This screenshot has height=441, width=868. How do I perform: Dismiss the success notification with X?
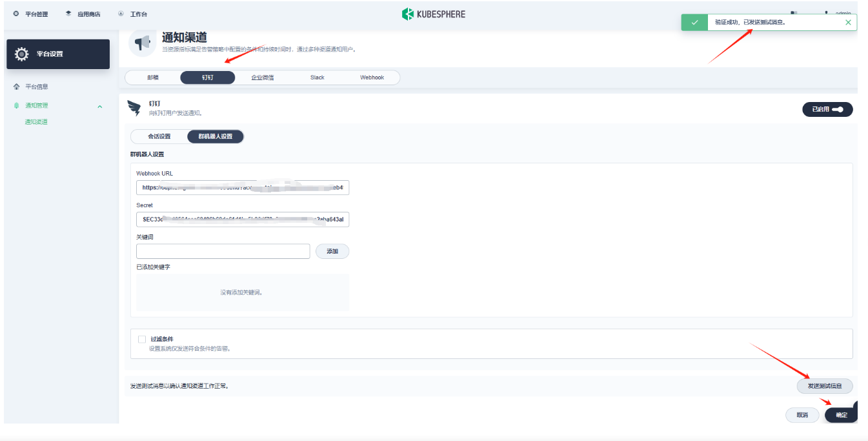tap(848, 22)
